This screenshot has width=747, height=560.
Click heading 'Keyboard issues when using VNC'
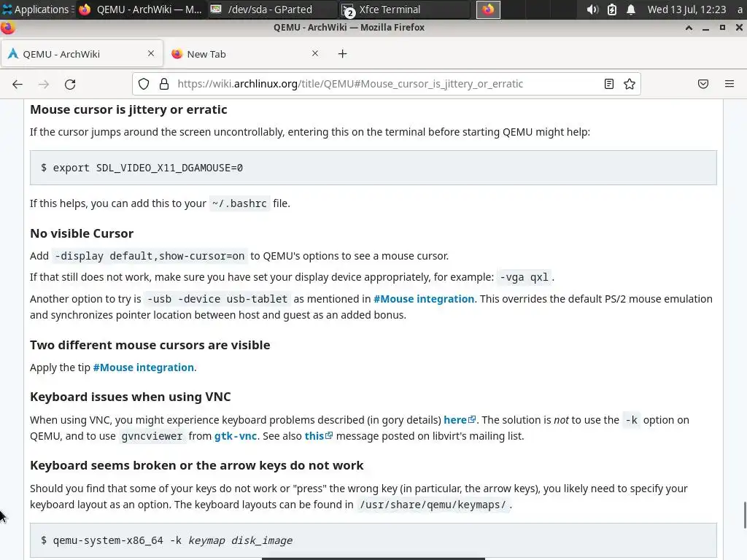pos(131,397)
